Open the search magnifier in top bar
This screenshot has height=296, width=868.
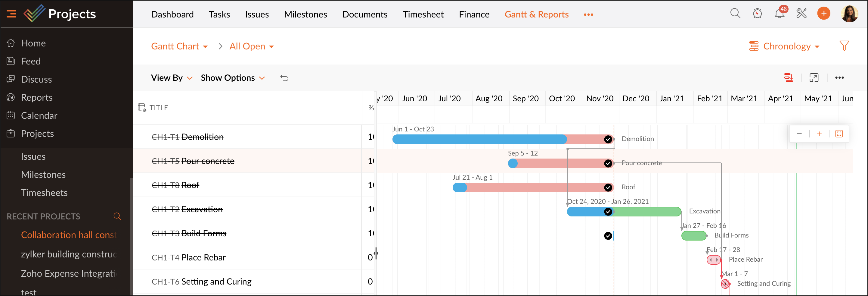point(735,14)
